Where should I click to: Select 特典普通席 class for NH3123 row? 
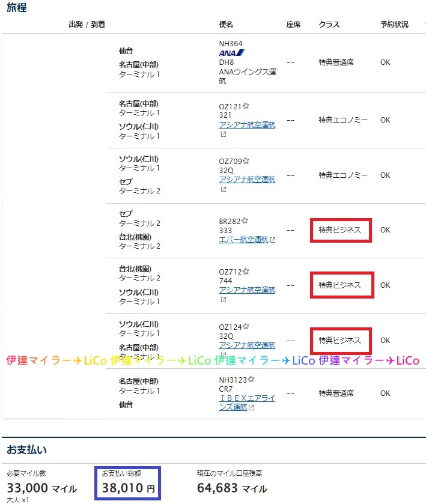(x=336, y=393)
